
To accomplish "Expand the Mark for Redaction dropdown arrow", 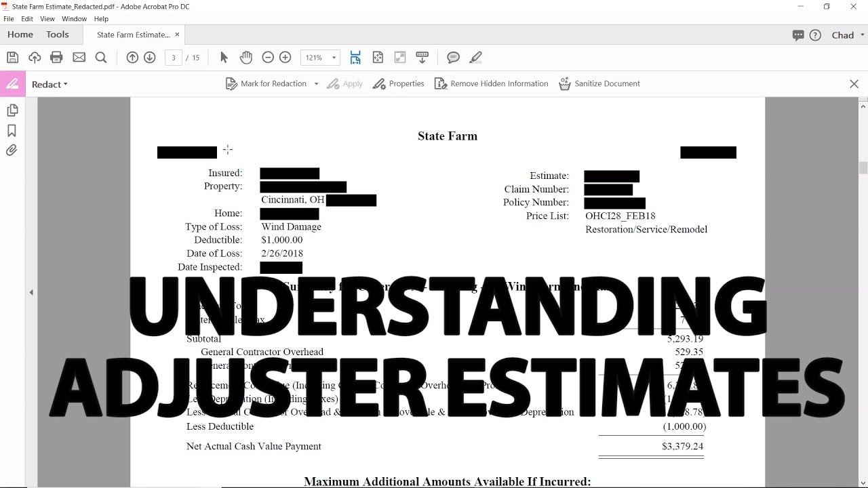I will click(316, 84).
